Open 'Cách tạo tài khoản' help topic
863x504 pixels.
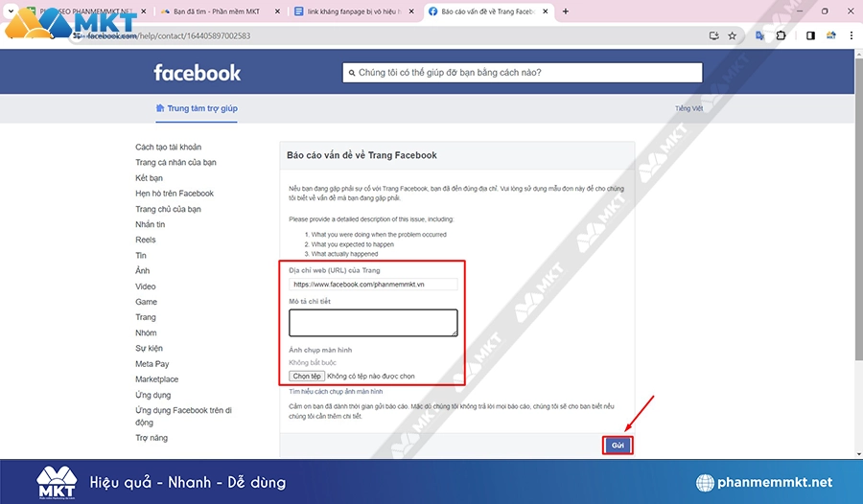169,147
